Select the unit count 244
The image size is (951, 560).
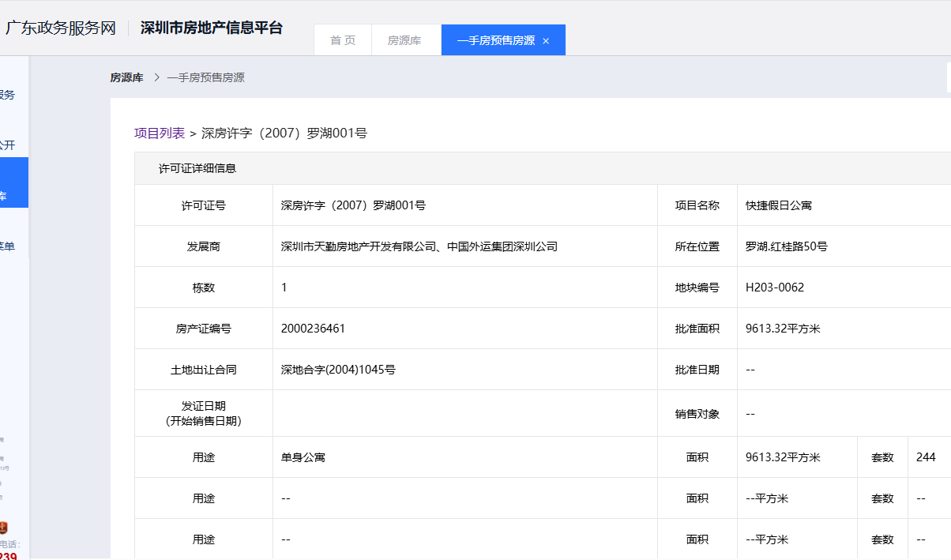(x=926, y=457)
